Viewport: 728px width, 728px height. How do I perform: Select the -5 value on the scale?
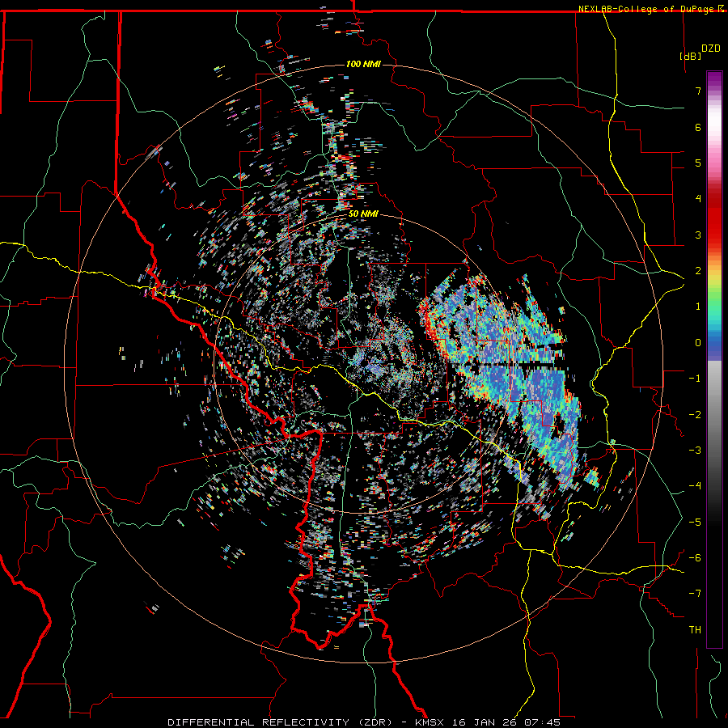tap(695, 523)
